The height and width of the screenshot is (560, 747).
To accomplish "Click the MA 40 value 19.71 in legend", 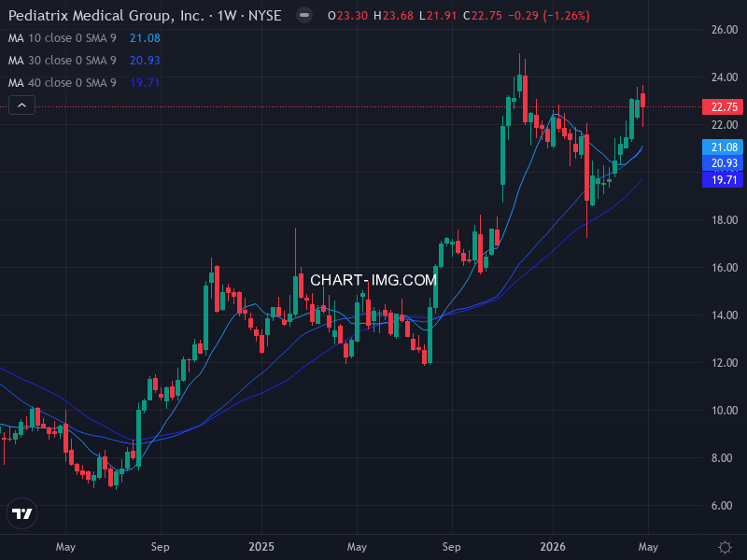I will (x=145, y=83).
